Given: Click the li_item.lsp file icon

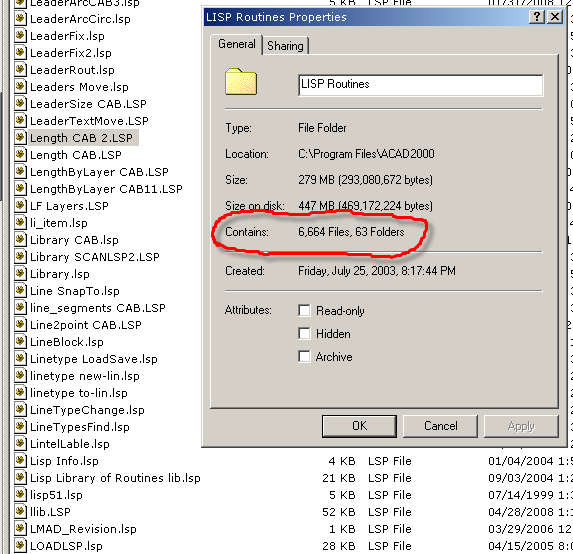Looking at the screenshot, I should [20, 223].
